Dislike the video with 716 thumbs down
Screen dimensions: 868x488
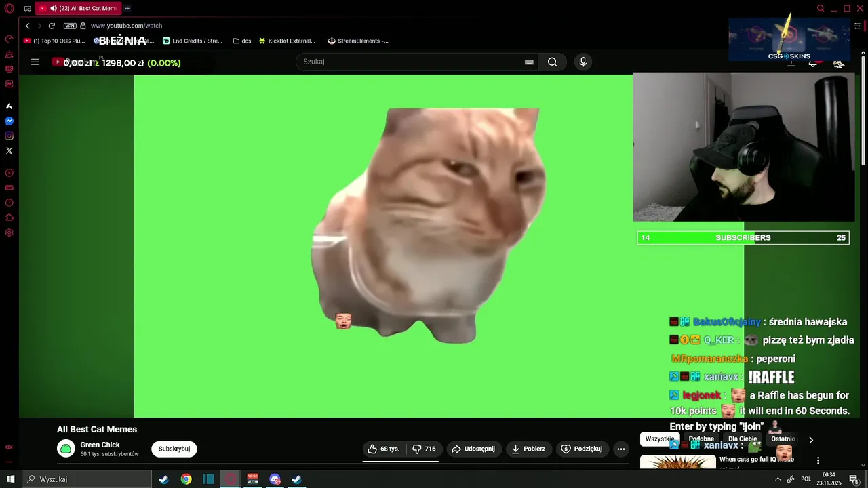click(425, 449)
